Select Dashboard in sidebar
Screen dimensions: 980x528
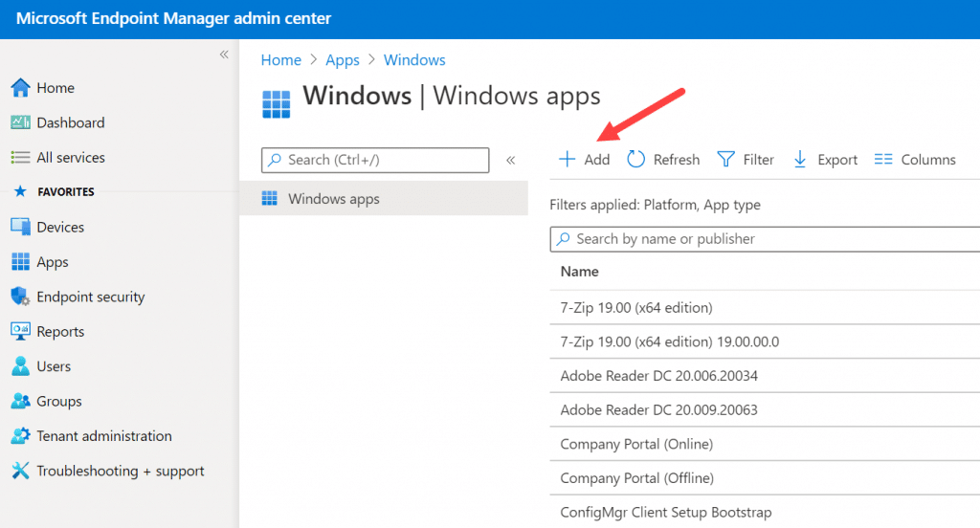(71, 123)
